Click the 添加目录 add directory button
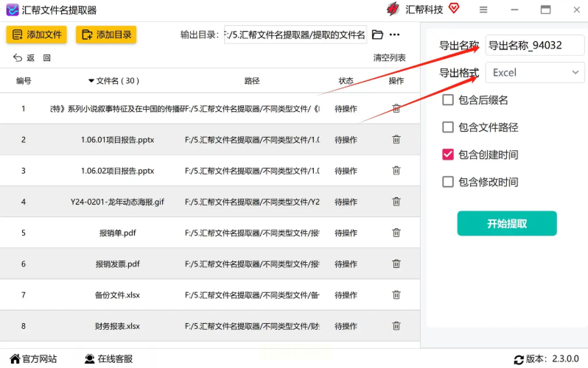Viewport: 588px width, 368px height. click(x=107, y=35)
